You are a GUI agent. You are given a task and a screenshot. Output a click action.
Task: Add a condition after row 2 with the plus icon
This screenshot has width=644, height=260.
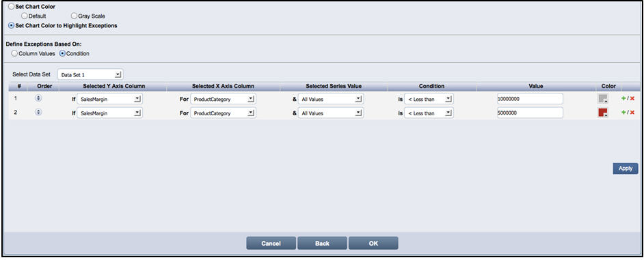coord(623,113)
